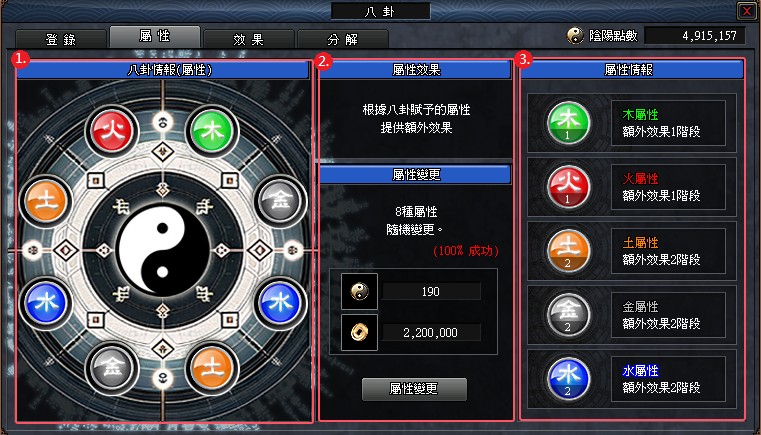Click the 陰陽點數 yin-yang currency icon

(x=575, y=35)
